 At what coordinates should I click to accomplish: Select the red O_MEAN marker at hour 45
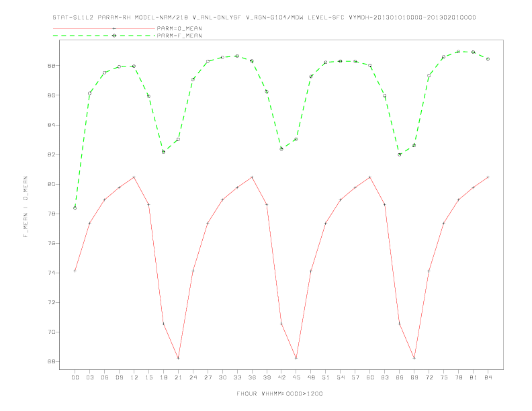pos(296,358)
